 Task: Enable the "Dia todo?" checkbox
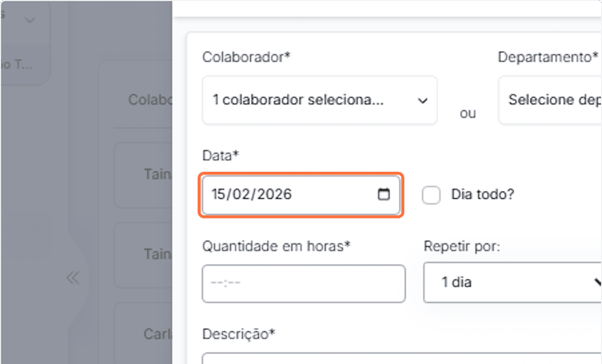click(x=431, y=195)
